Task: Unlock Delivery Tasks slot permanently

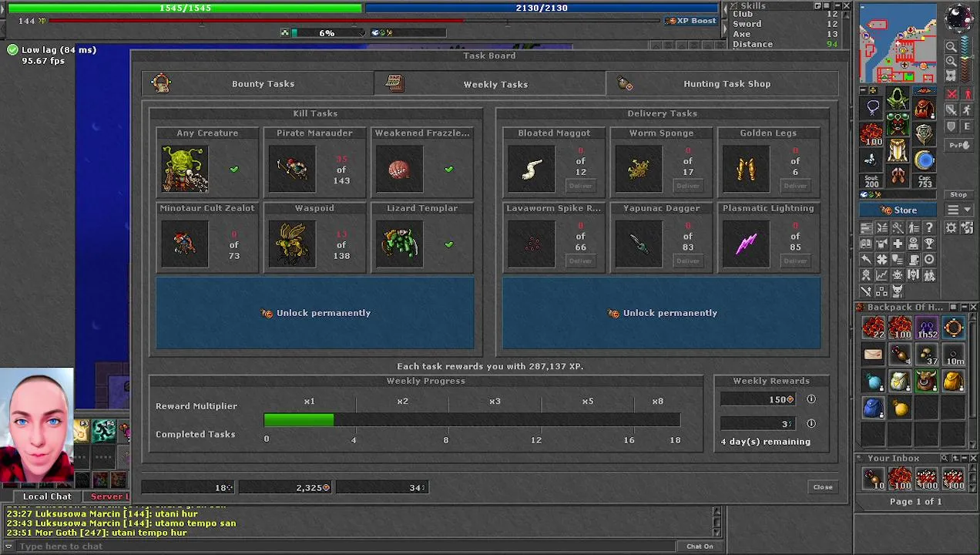Action: (662, 313)
